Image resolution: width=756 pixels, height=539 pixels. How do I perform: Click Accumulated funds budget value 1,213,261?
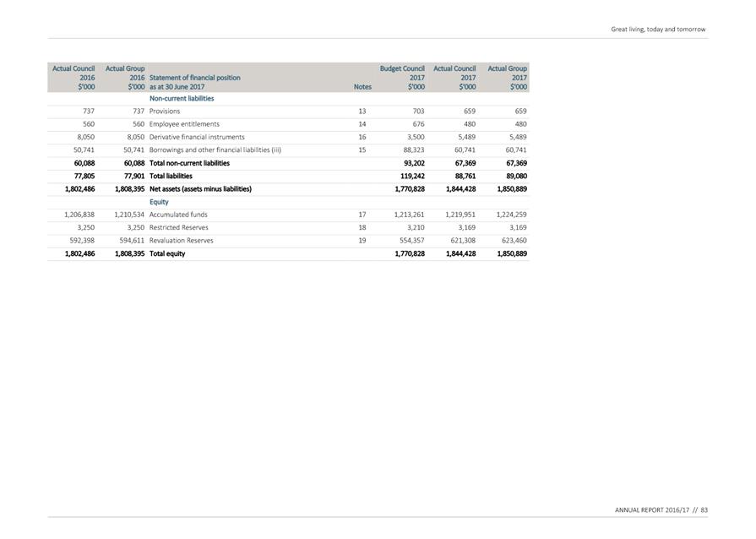(x=410, y=215)
